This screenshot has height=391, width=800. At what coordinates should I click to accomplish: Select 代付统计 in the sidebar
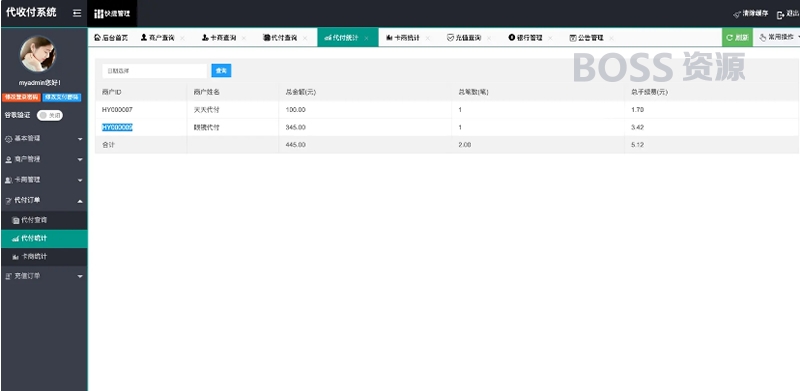tap(44, 238)
